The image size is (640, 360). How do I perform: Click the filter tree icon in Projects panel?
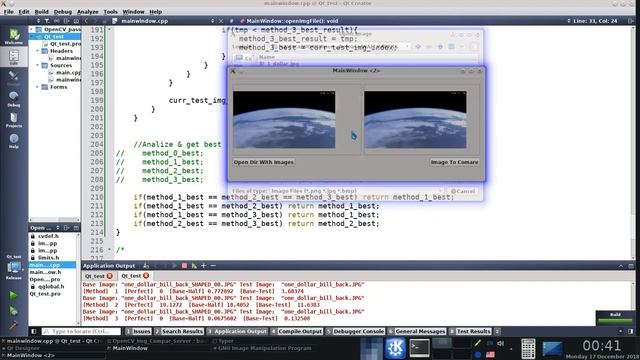[47, 21]
